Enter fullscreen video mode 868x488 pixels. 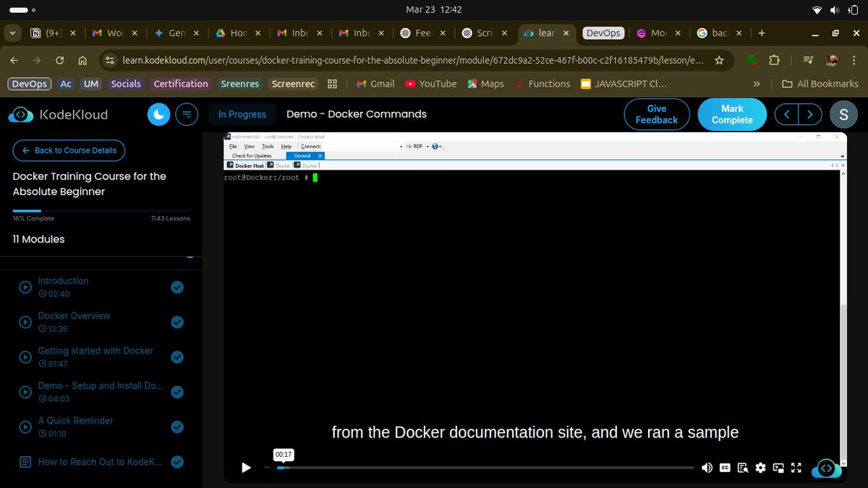point(796,468)
